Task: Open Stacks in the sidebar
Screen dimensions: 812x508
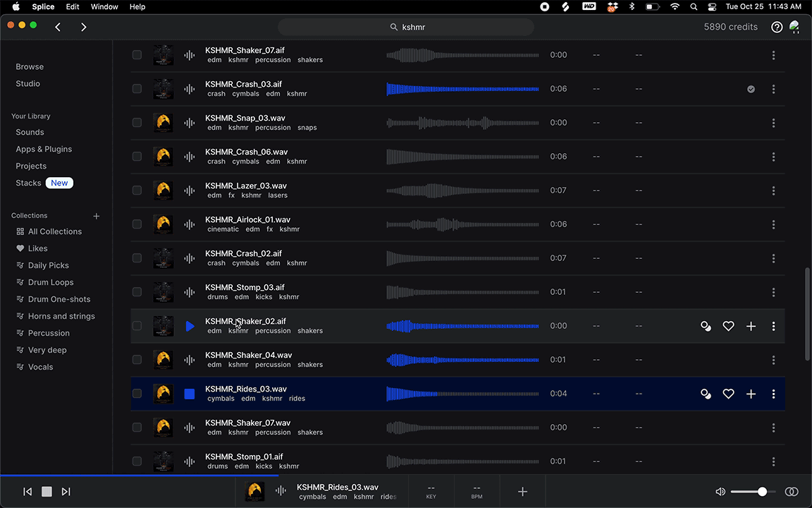Action: click(x=28, y=183)
